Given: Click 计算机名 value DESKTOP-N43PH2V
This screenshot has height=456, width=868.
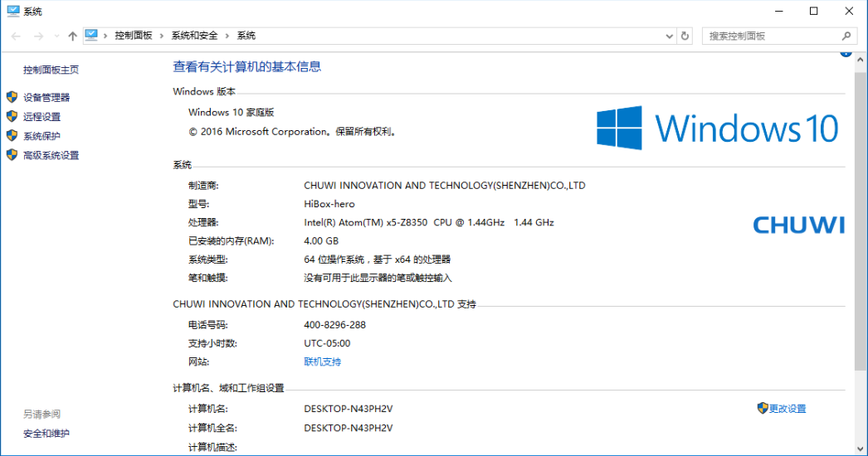Looking at the screenshot, I should (349, 409).
